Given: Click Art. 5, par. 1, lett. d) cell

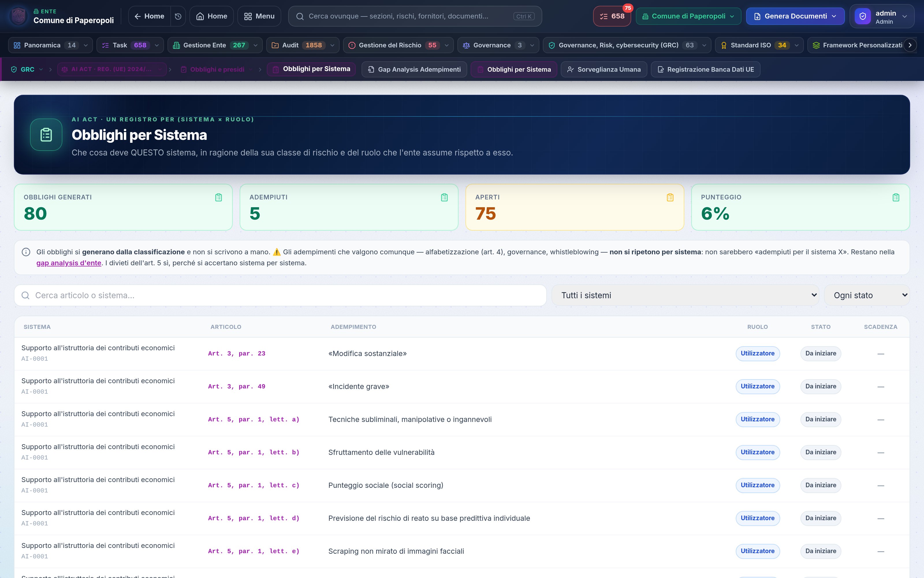Looking at the screenshot, I should (254, 518).
